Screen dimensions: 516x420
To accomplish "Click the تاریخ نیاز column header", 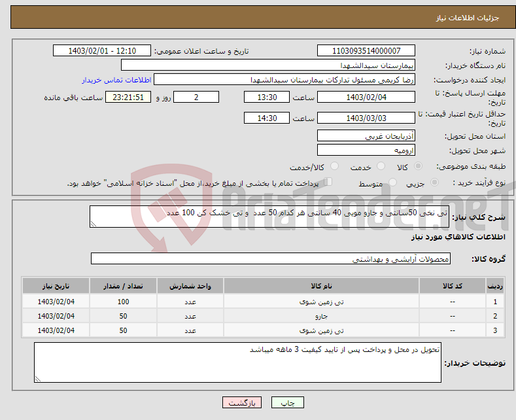I will [x=56, y=286].
